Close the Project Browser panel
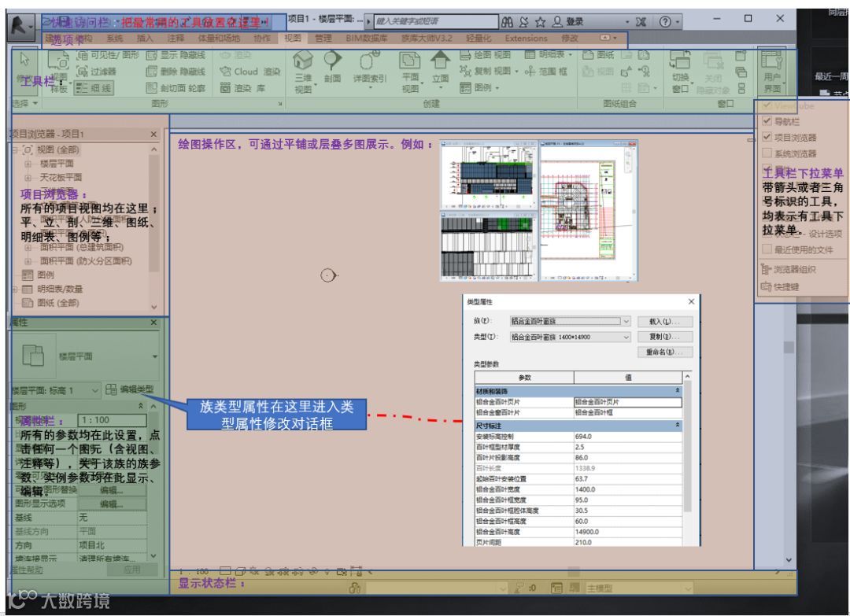850x616 pixels. pos(153,134)
